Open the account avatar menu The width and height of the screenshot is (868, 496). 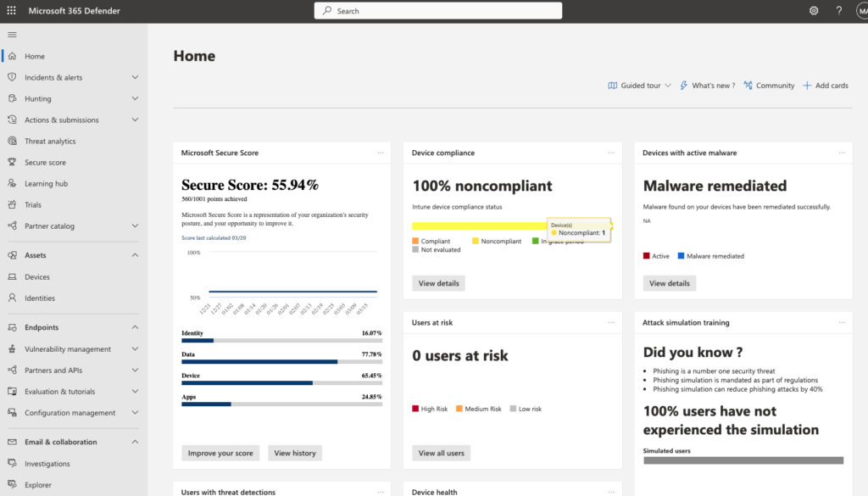coord(862,10)
